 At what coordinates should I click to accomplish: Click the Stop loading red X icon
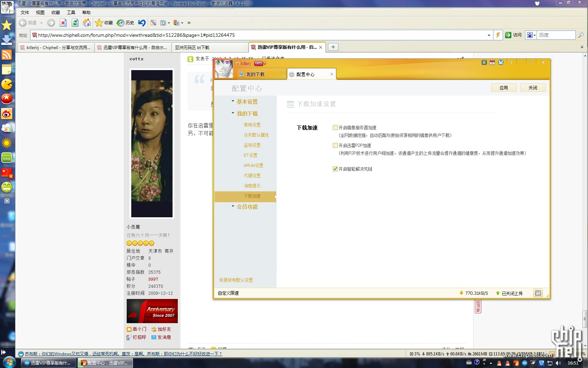click(63, 23)
